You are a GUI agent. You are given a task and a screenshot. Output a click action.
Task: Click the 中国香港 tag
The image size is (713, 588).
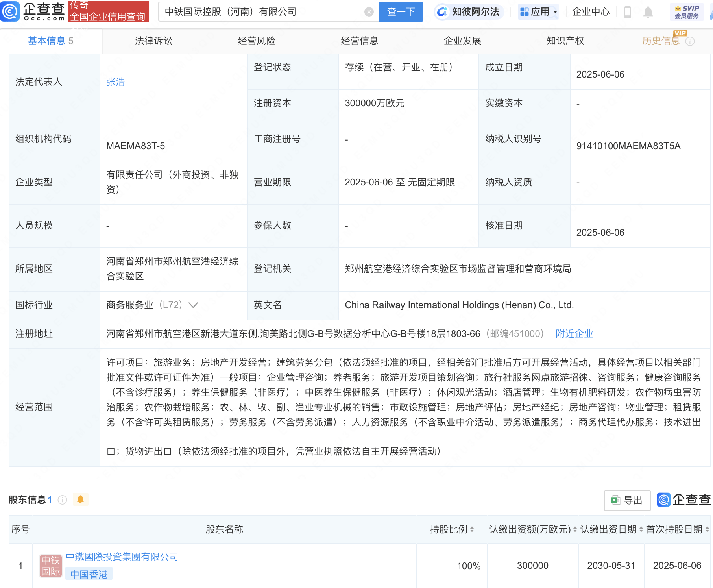tap(89, 574)
